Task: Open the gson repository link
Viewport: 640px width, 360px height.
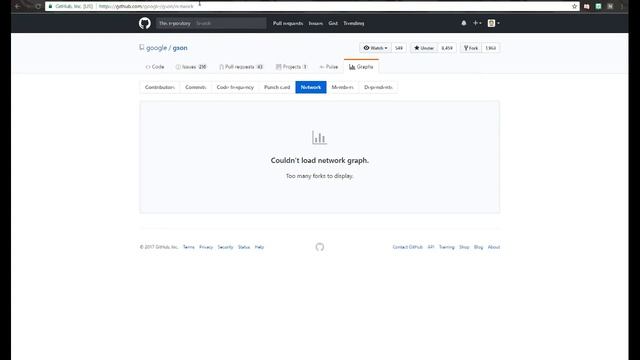Action: pyautogui.click(x=180, y=48)
